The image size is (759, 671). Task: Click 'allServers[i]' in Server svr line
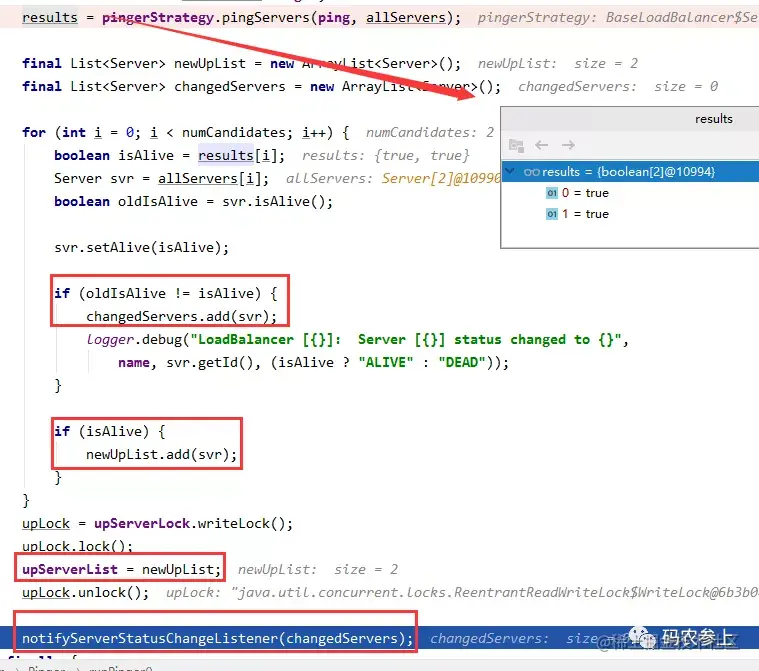pos(209,179)
